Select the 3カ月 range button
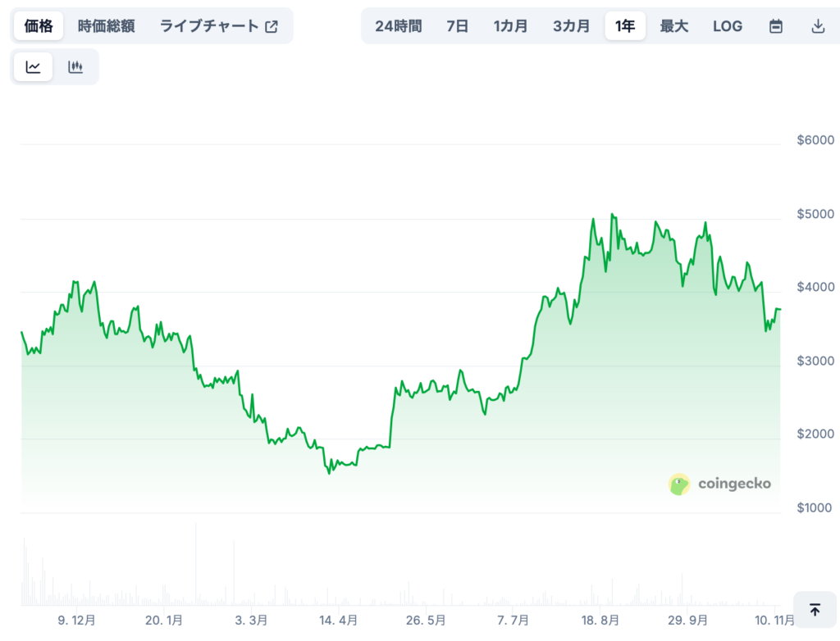The height and width of the screenshot is (641, 840). 571,25
